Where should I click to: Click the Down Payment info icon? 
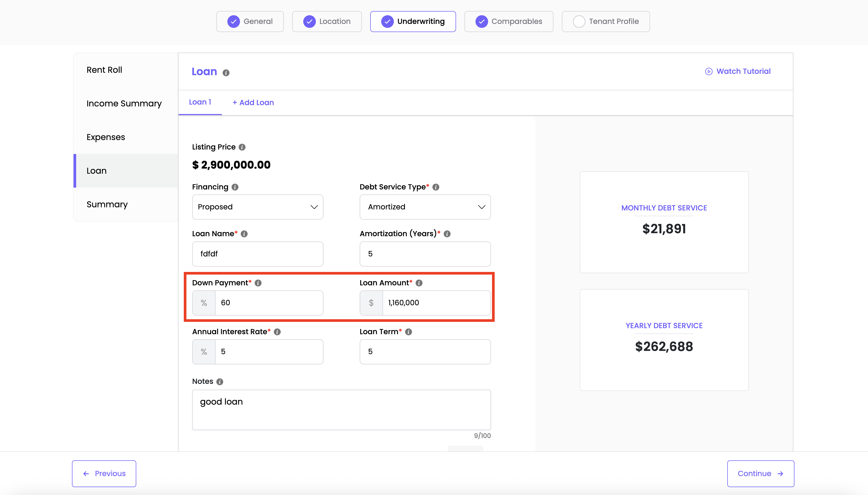point(258,283)
